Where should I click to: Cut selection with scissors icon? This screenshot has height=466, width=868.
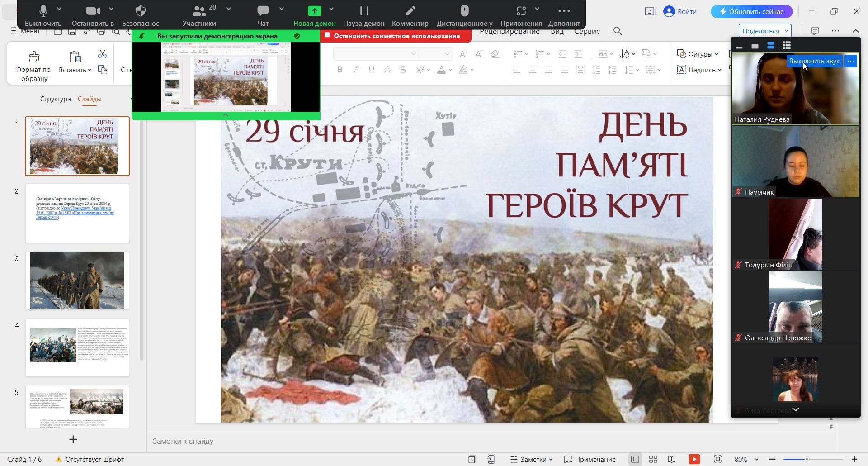point(103,54)
